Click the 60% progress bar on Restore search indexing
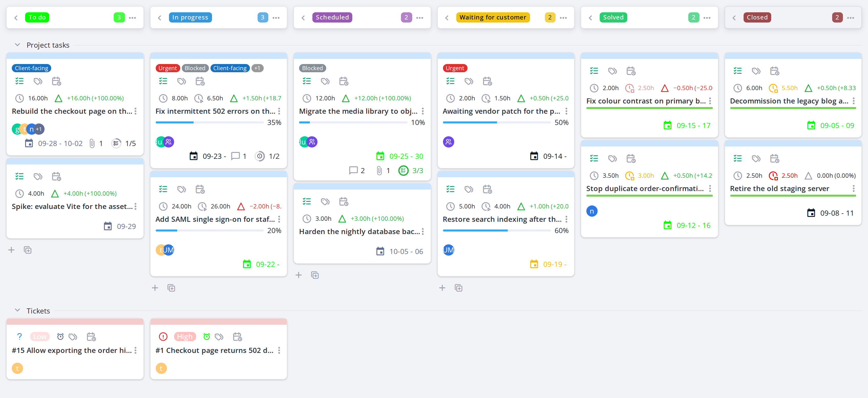Image resolution: width=868 pixels, height=398 pixels. [x=497, y=231]
